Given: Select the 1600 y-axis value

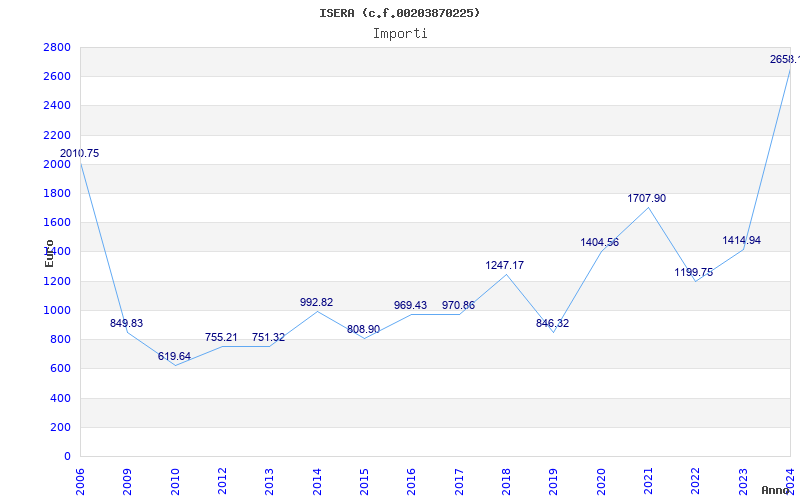Looking at the screenshot, I should [x=57, y=222].
